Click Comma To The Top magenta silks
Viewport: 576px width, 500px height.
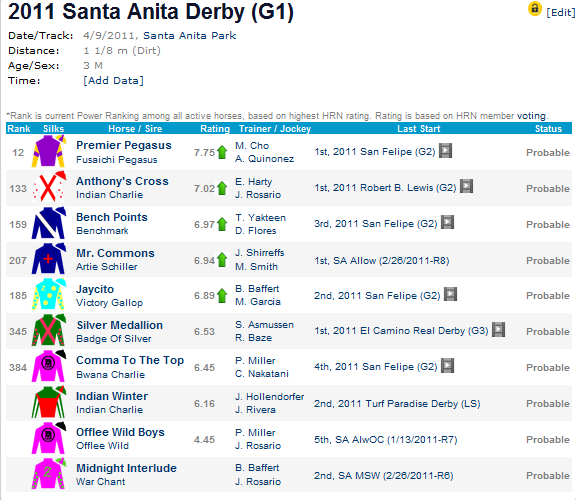48,366
